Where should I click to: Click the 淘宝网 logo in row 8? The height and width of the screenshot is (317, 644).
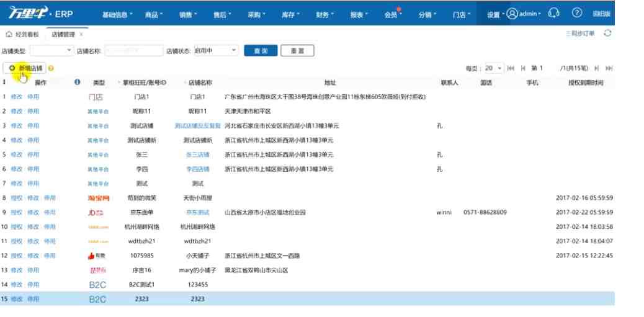point(99,199)
